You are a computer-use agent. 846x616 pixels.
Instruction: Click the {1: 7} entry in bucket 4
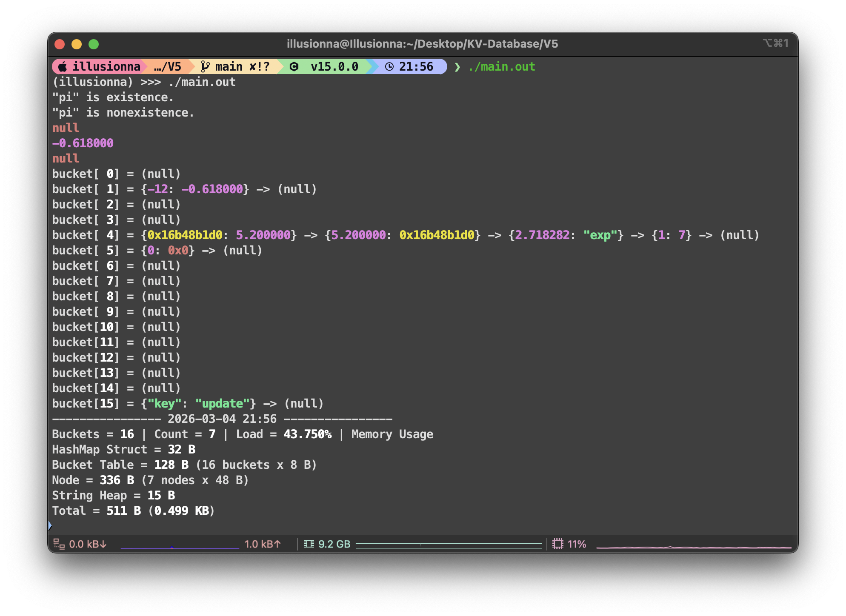(672, 235)
